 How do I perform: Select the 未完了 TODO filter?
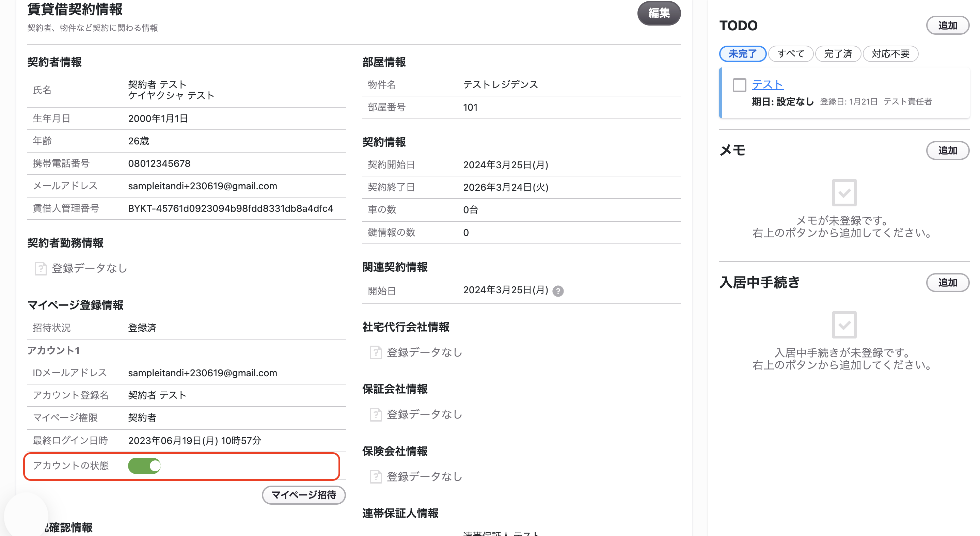(x=743, y=54)
